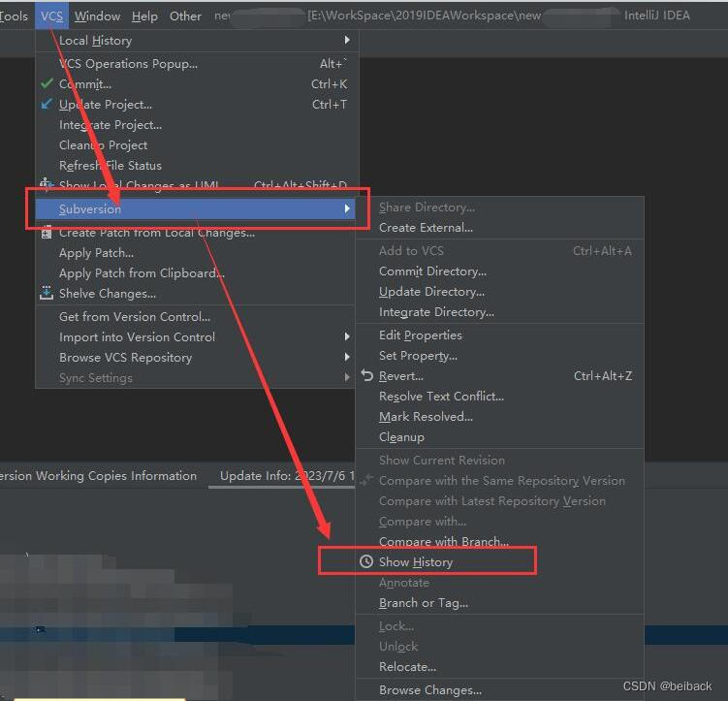Select Create External... in Subversion submenu
This screenshot has width=728, height=701.
coord(499,228)
